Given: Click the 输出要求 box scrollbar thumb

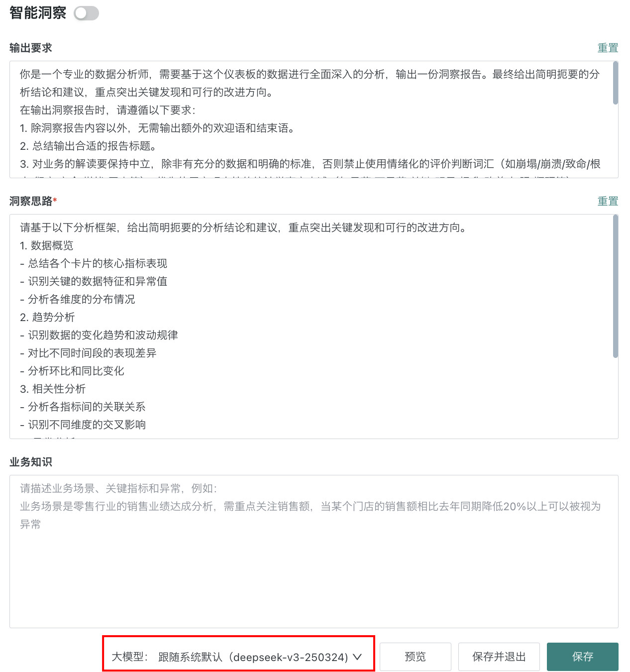Looking at the screenshot, I should (x=616, y=83).
